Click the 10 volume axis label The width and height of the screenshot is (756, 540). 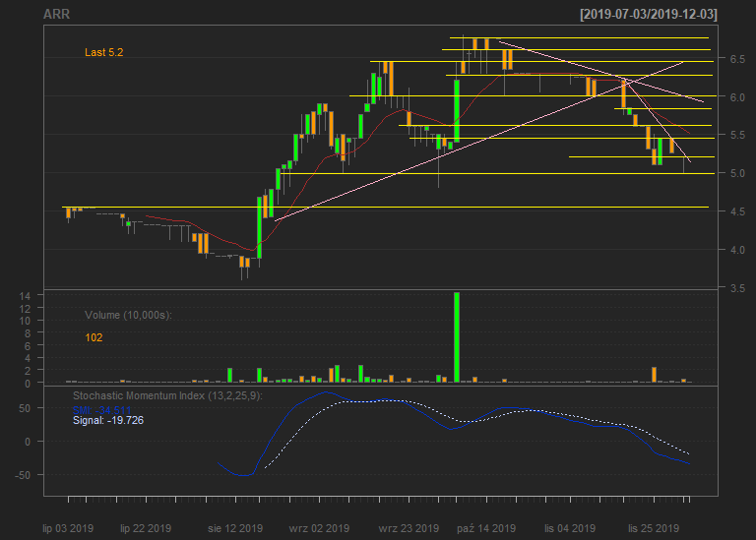(25, 321)
